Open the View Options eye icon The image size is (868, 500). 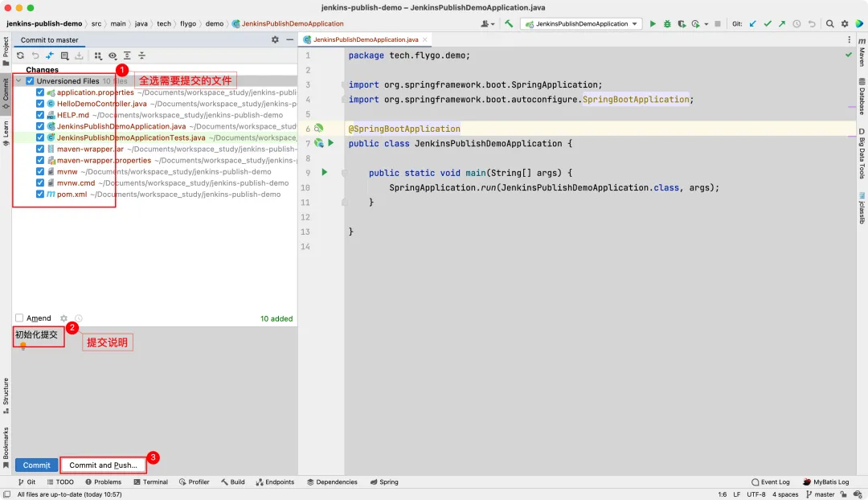click(113, 55)
